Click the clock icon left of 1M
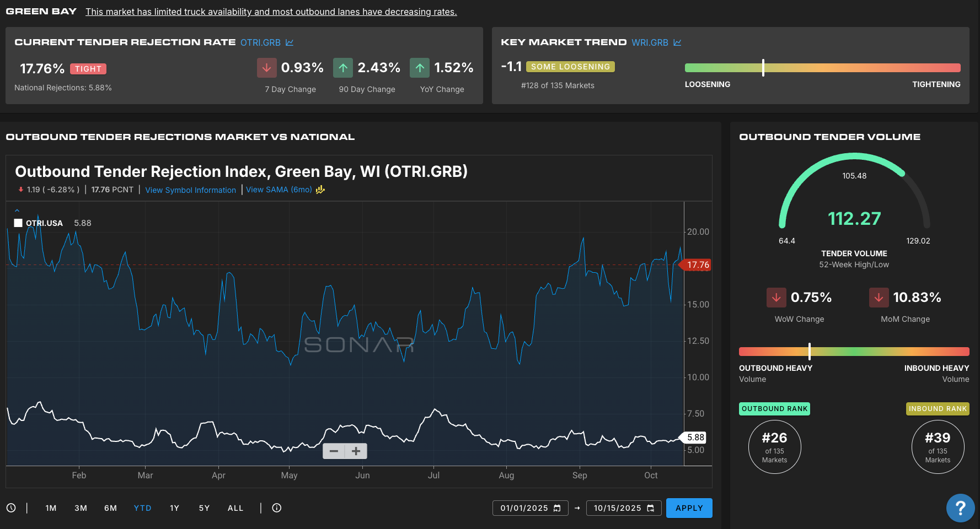Screen dimensions: 980x529 (x=11, y=508)
